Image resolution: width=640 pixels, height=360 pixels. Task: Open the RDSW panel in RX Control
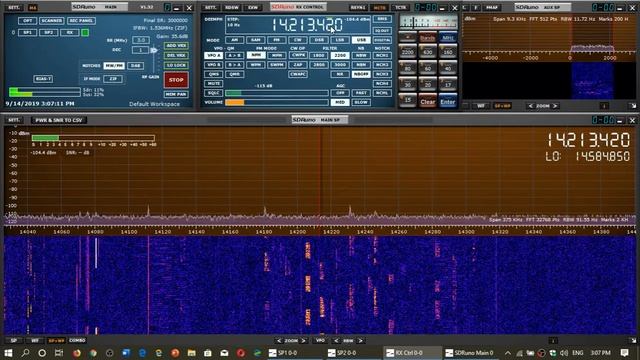[231, 8]
